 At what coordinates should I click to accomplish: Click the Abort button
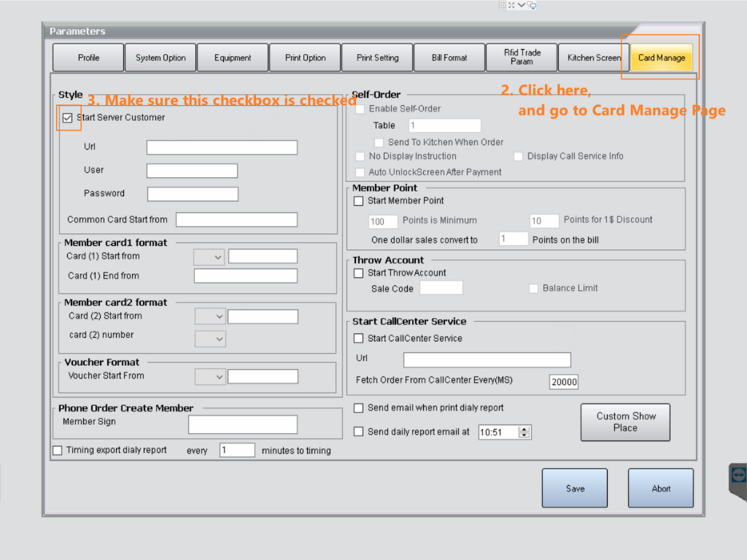(661, 489)
